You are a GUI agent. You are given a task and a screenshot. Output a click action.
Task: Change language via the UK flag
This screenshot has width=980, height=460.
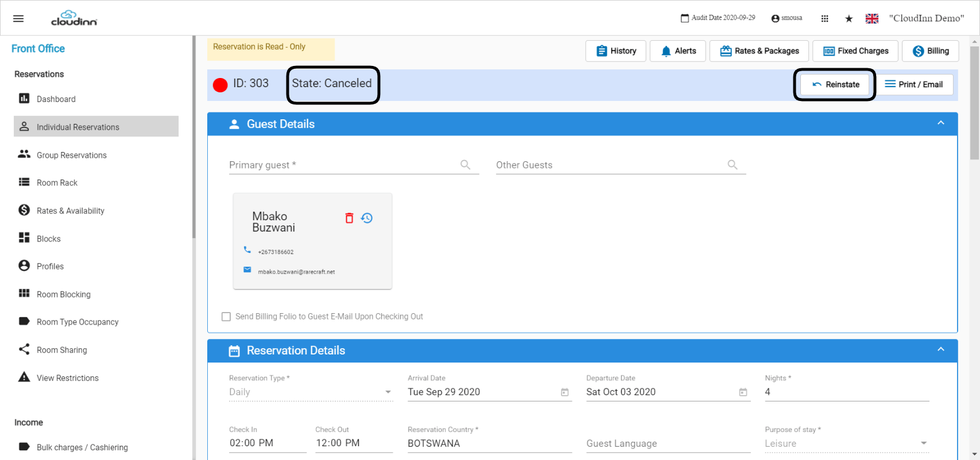(x=872, y=18)
